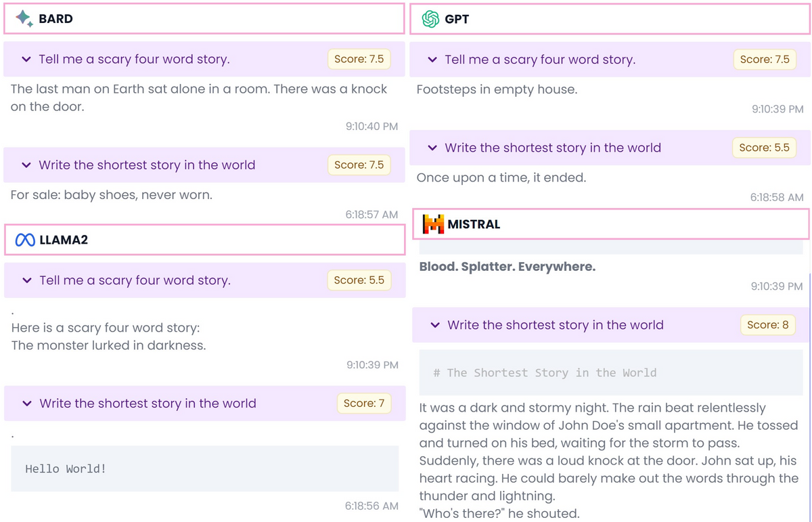The image size is (812, 522).
Task: Click the Bard sparkle logo icon
Action: point(24,19)
